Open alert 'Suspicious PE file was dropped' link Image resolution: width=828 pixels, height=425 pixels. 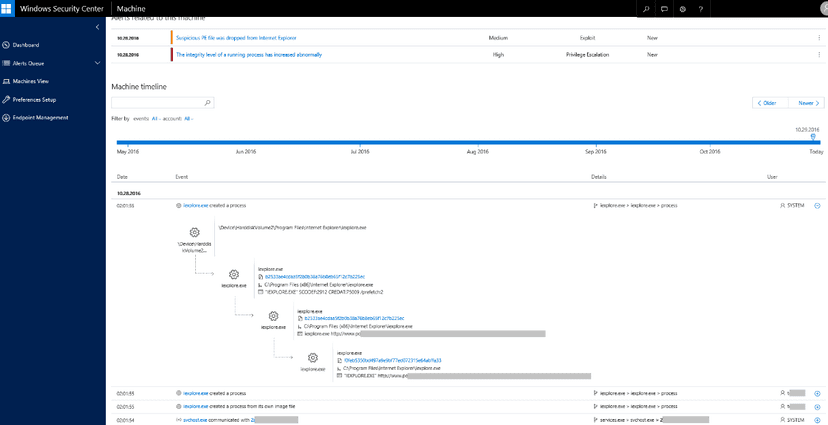click(236, 38)
